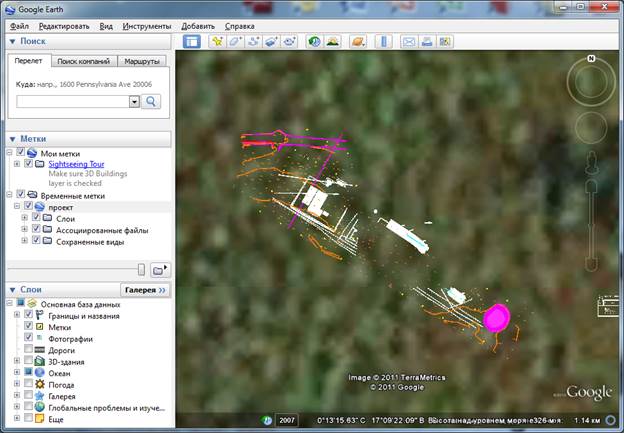Uncheck the Сохраненные виды checkbox
The width and height of the screenshot is (624, 433).
36,241
